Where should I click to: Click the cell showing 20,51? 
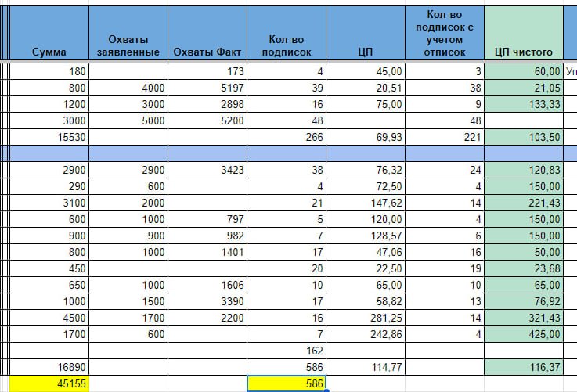pyautogui.click(x=366, y=88)
